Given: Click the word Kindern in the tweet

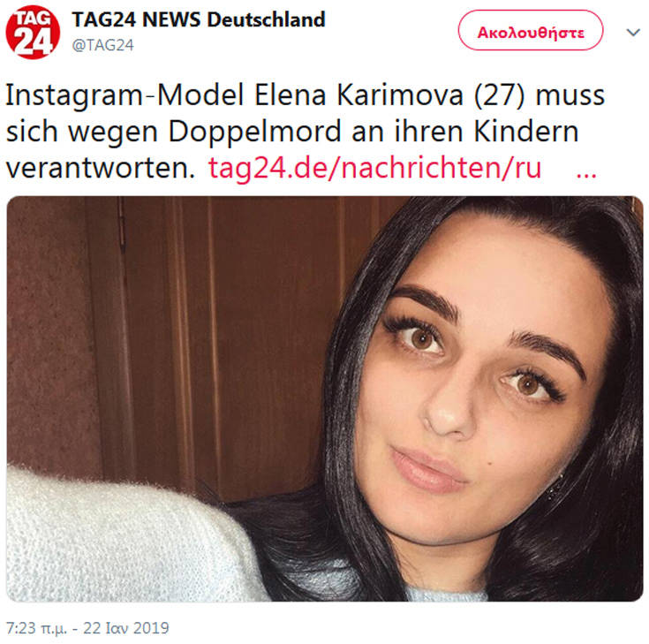Looking at the screenshot, I should tap(526, 132).
